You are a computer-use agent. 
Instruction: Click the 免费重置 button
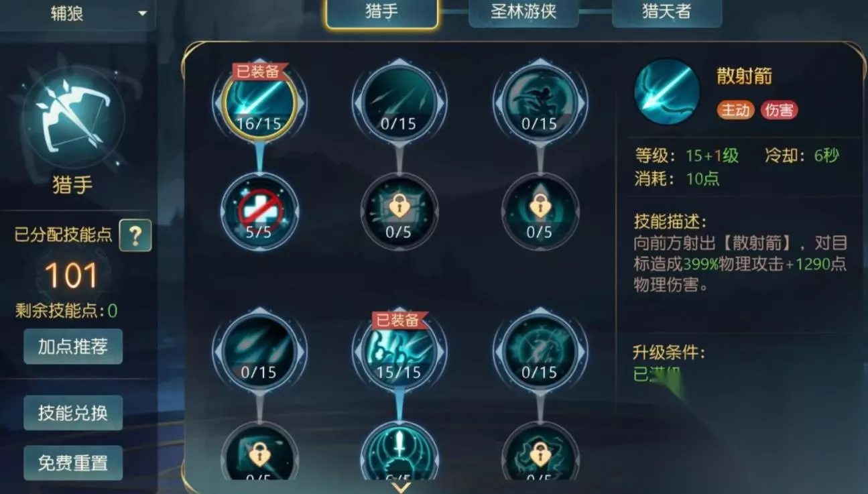[73, 463]
